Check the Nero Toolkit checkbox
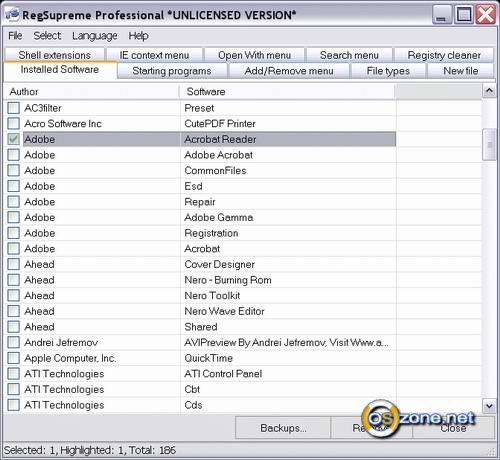 click(14, 296)
